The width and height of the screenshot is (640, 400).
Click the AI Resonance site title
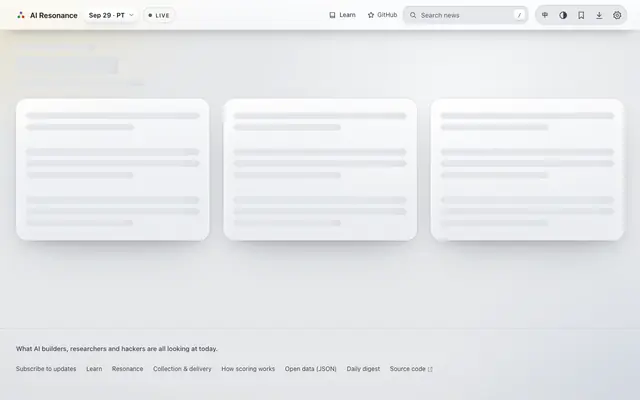point(53,16)
